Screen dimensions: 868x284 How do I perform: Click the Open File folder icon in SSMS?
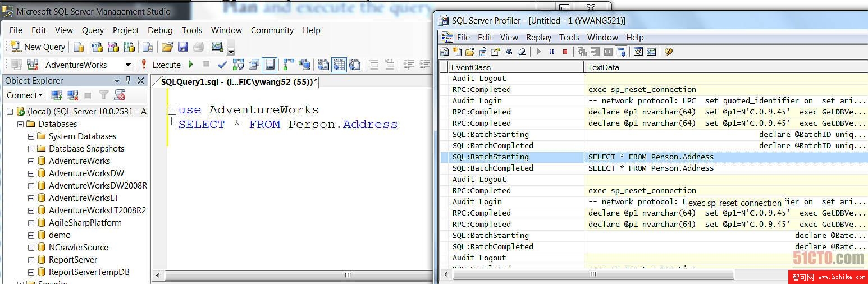167,47
